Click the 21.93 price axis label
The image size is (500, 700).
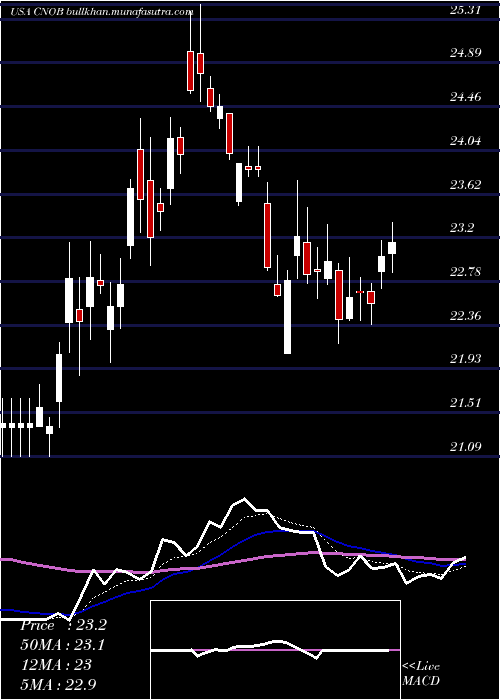465,358
